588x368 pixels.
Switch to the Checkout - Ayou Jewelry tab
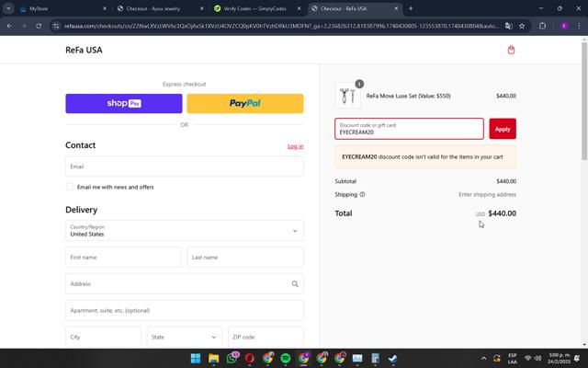pyautogui.click(x=159, y=8)
